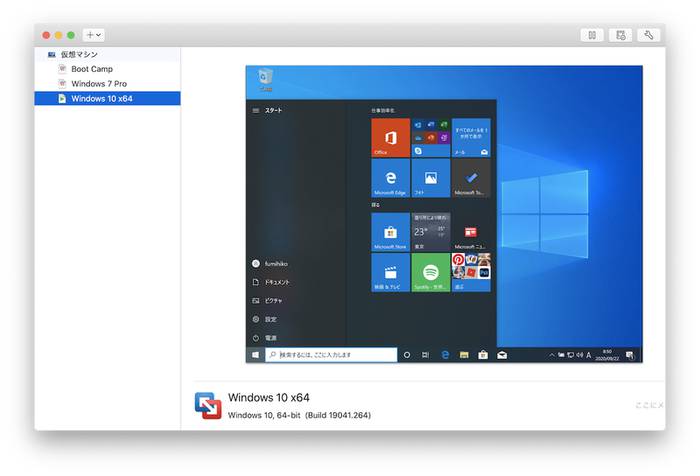
Task: Expand the system tray hidden icons chevron
Action: click(552, 355)
